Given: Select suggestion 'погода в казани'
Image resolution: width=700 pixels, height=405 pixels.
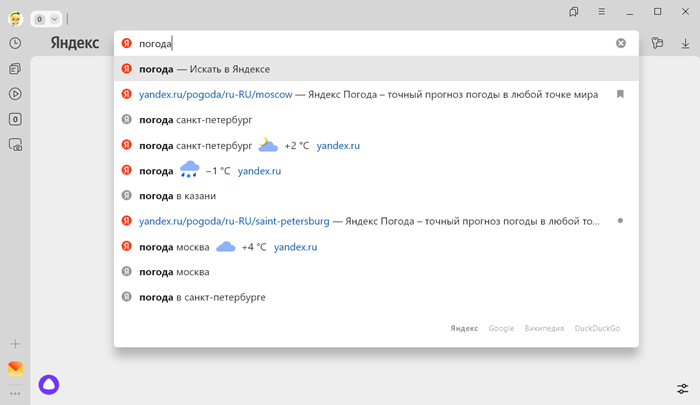Looking at the screenshot, I should click(177, 196).
